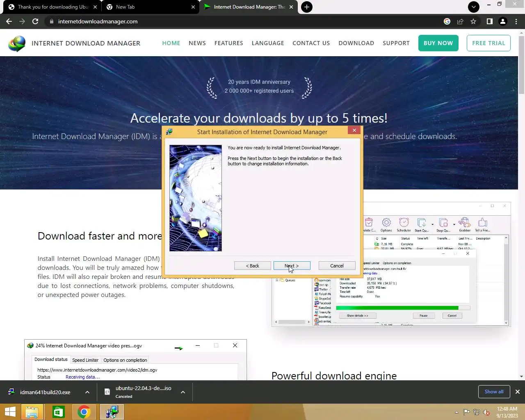Click the Options gear icon in IDM screenshot
525x420 pixels.
[386, 224]
